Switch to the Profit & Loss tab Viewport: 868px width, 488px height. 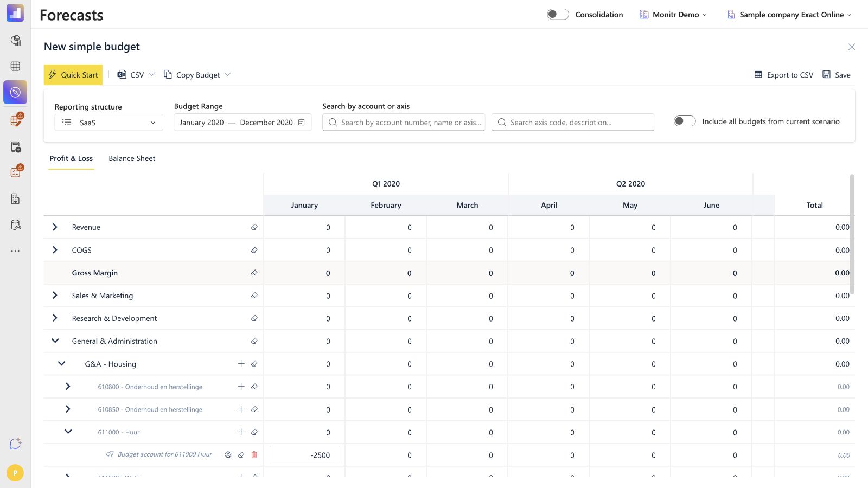(x=71, y=158)
